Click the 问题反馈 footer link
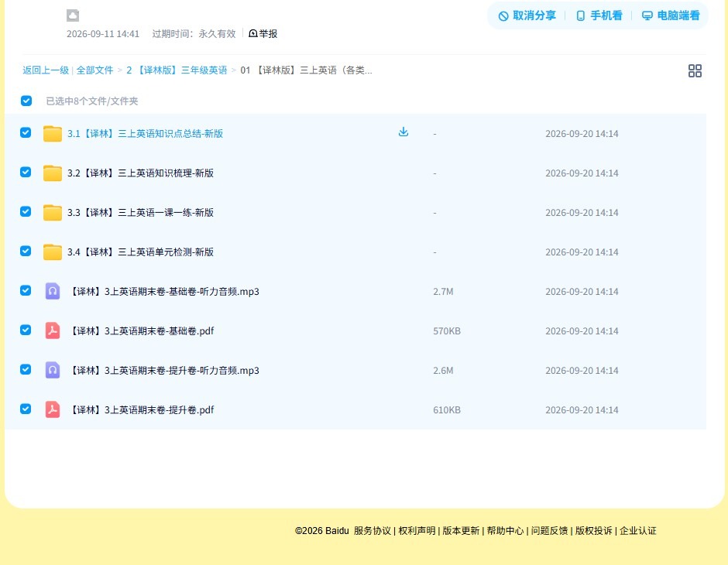728x565 pixels. pos(549,531)
